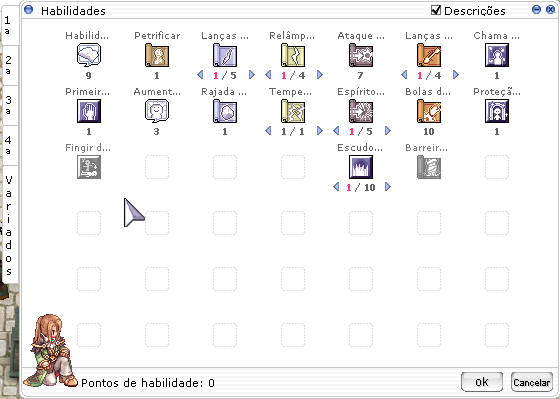Lower Tempestade 1/1 level with left arrow
The height and width of the screenshot is (399, 560).
tap(268, 131)
